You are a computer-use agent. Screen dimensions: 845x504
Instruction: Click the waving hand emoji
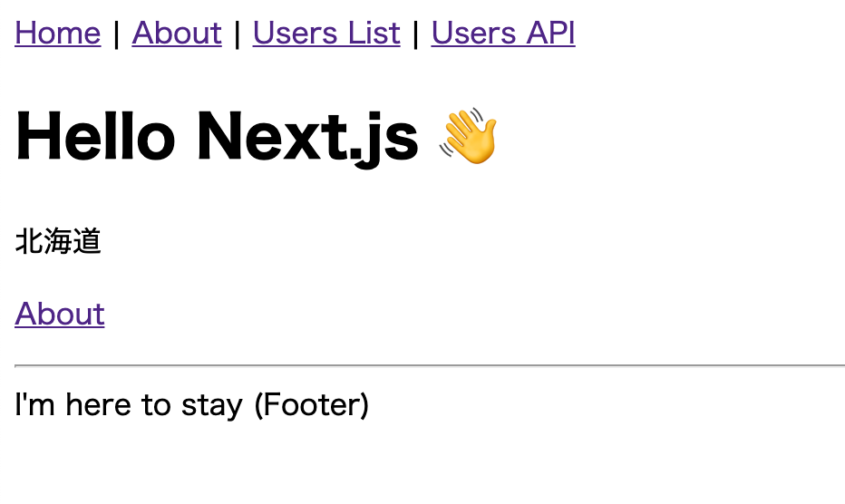[469, 136]
